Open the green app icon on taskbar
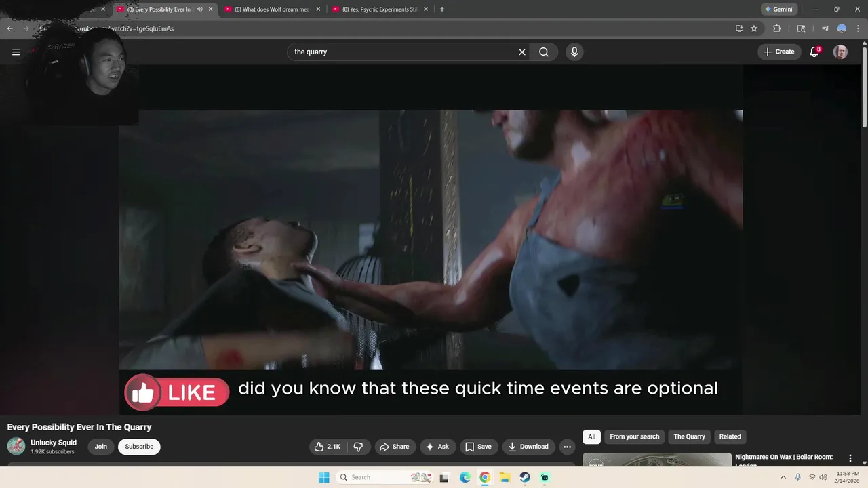The height and width of the screenshot is (488, 868). 545,477
